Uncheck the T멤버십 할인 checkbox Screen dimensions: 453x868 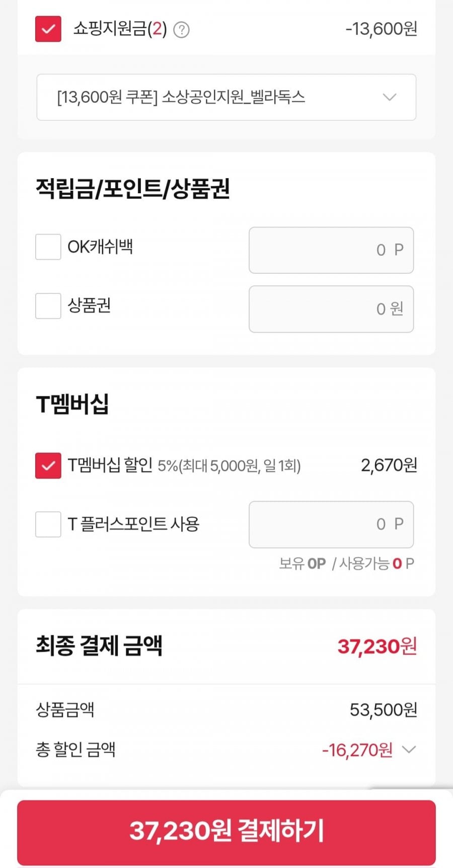click(x=48, y=465)
